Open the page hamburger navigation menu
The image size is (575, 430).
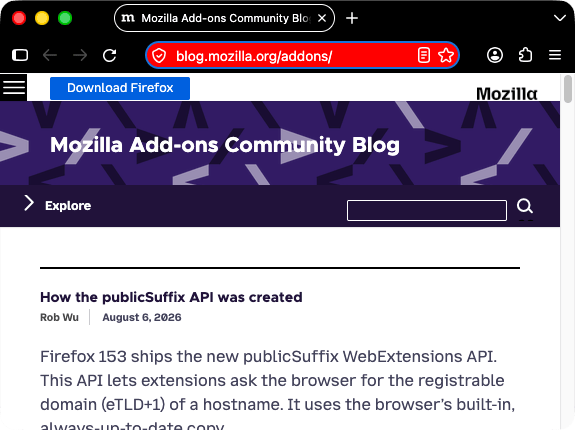click(14, 87)
